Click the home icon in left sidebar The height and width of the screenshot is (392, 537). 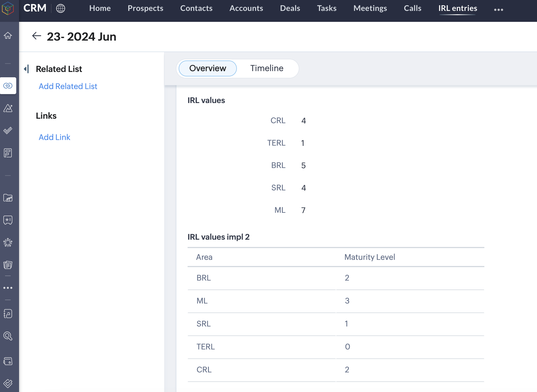click(8, 36)
